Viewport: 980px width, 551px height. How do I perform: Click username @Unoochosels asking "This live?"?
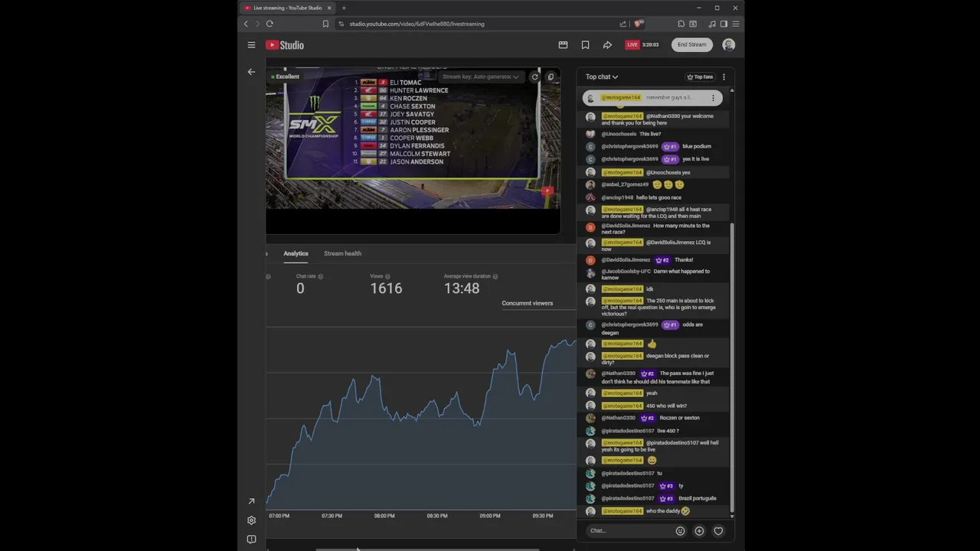point(619,134)
